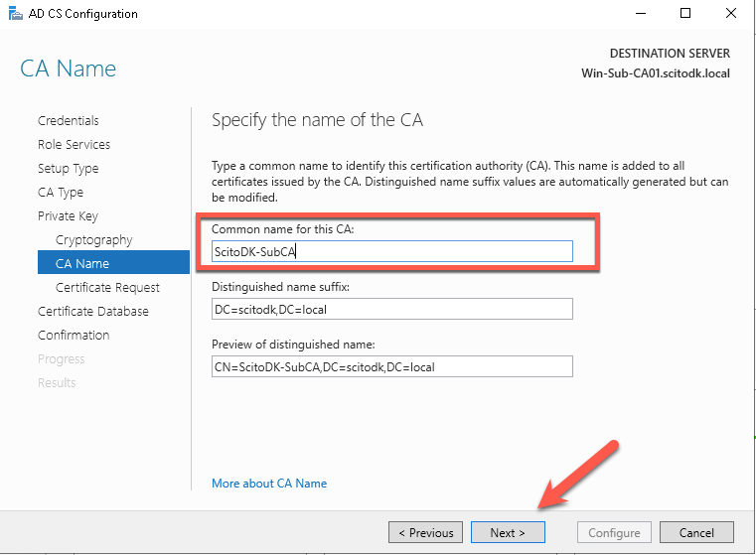Screen dimensions: 756x555
Task: Minimize the AD CS Configuration window
Action: click(641, 14)
